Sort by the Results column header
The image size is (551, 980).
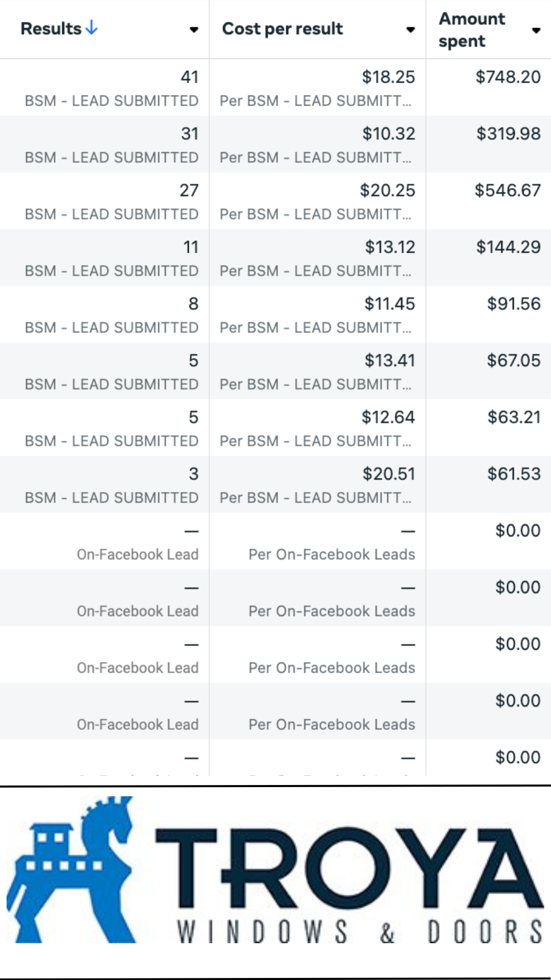coord(51,29)
